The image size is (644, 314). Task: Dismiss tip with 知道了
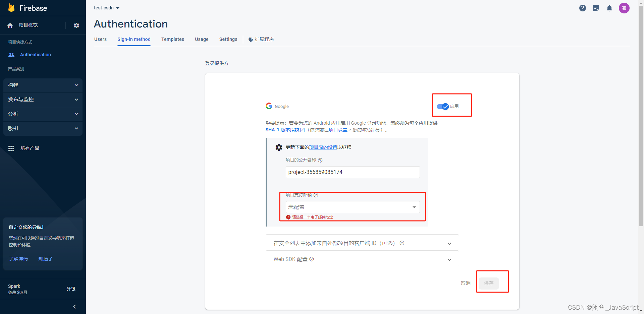pos(45,259)
